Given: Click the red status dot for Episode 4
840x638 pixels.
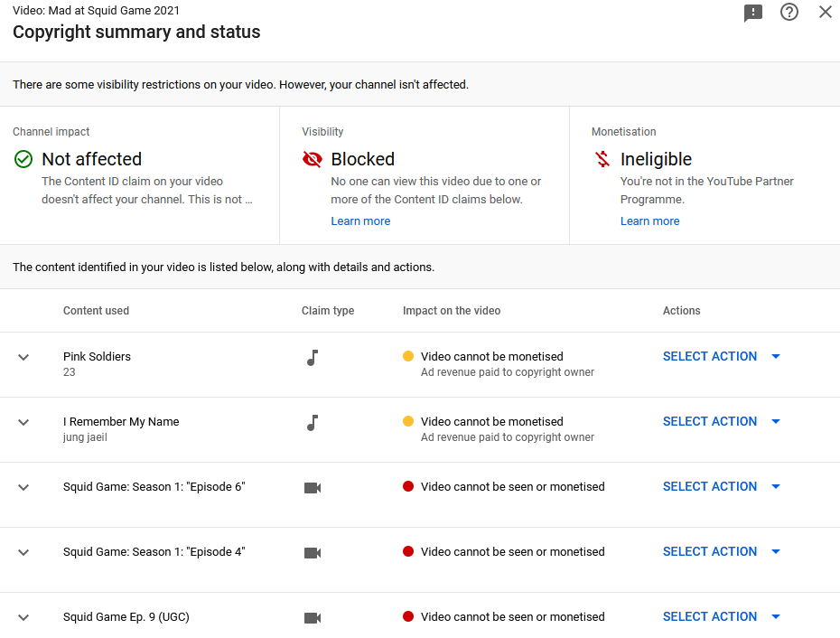Looking at the screenshot, I should tap(408, 551).
